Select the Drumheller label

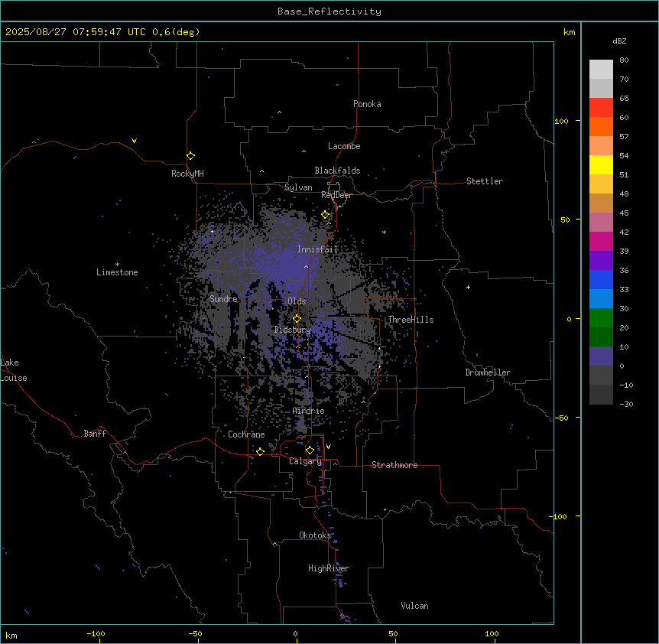tap(488, 372)
